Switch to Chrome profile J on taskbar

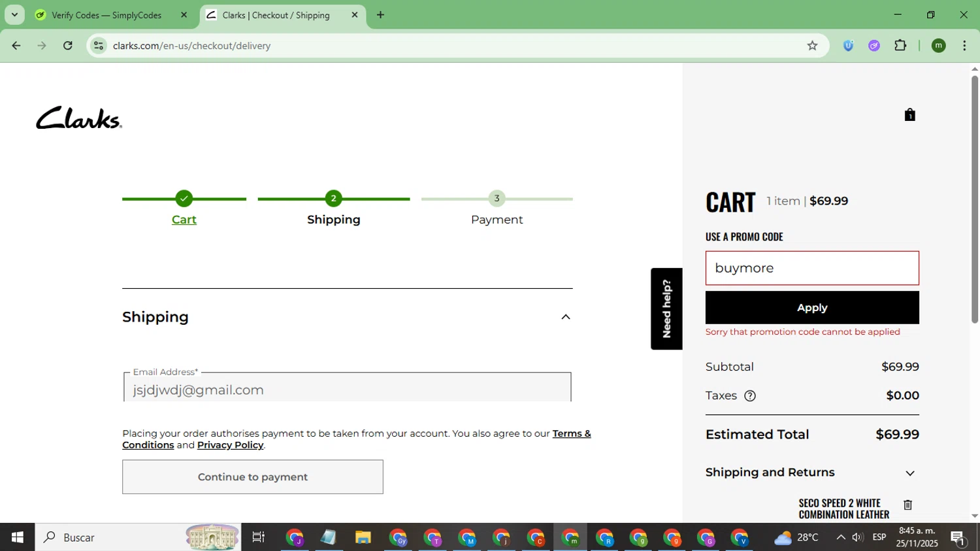295,537
